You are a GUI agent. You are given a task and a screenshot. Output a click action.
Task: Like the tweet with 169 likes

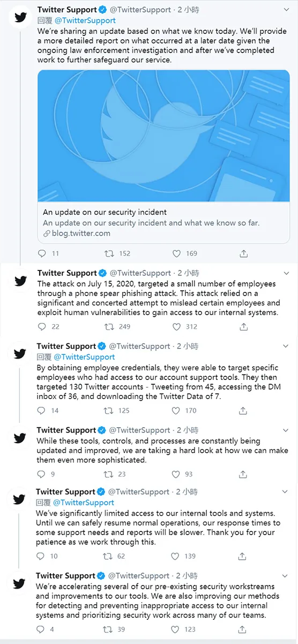click(x=176, y=253)
